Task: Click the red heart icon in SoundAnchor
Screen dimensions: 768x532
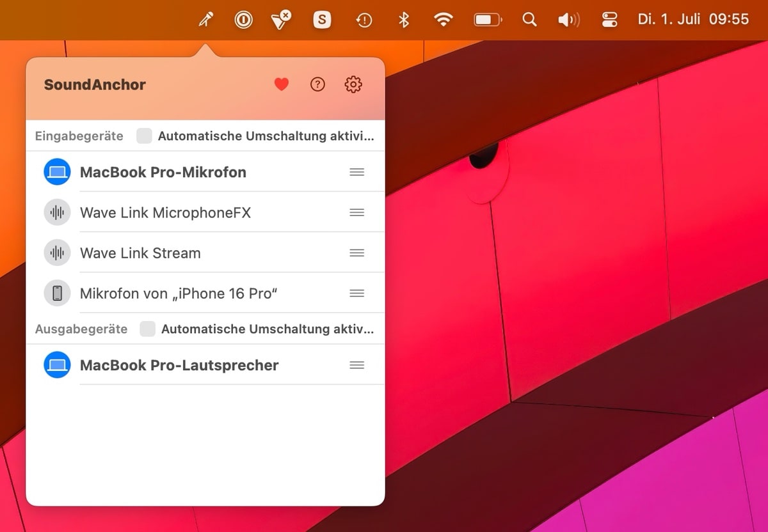Action: 282,84
